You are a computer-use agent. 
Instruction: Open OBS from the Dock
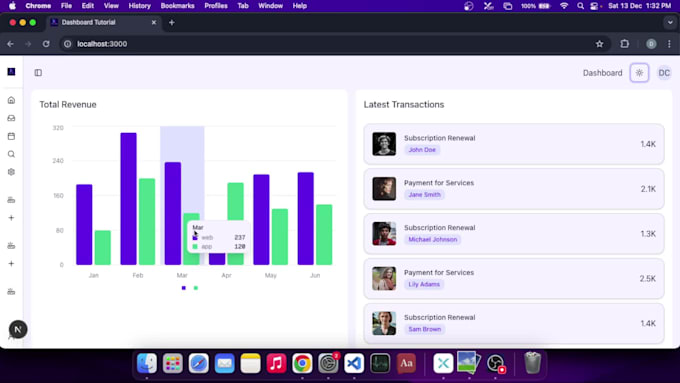[x=495, y=363]
